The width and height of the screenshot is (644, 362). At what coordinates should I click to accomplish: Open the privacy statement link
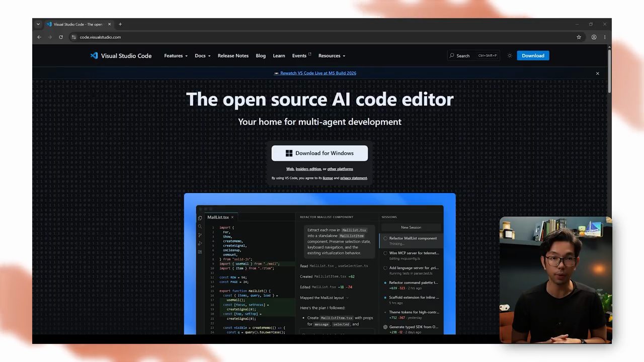pyautogui.click(x=353, y=178)
